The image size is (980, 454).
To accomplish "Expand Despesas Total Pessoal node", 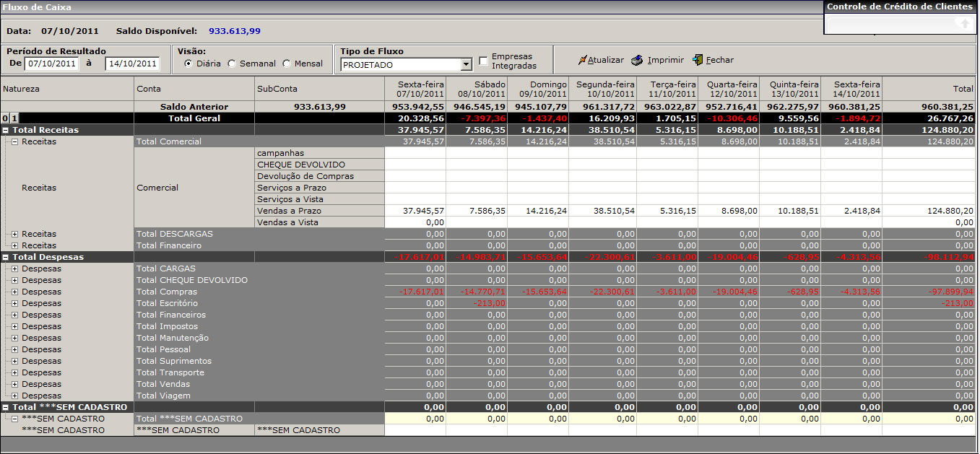I will click(15, 349).
